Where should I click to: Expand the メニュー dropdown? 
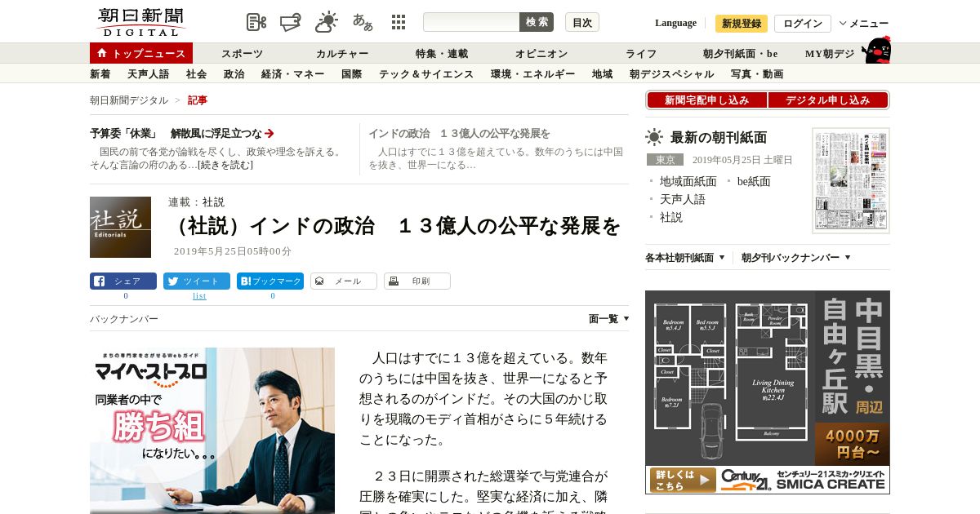(864, 24)
